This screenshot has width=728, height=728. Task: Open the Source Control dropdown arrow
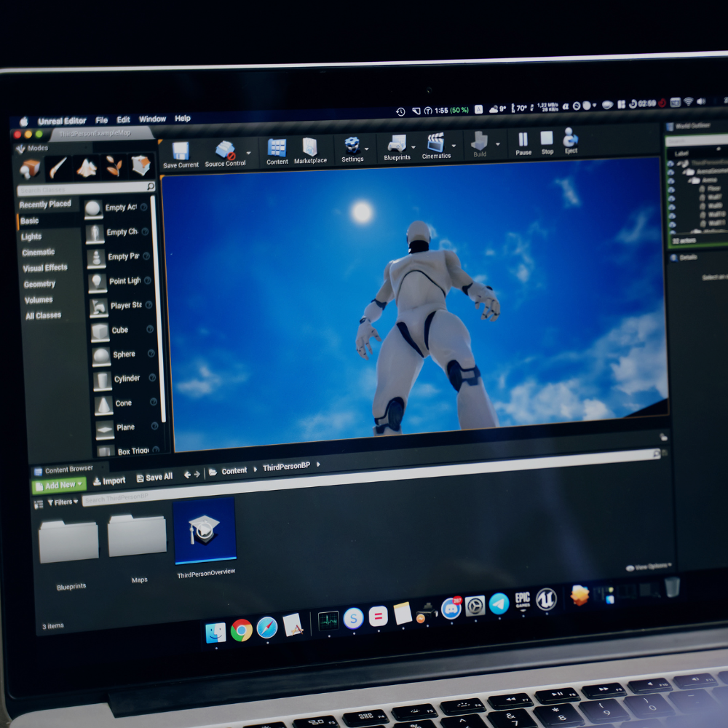point(248,153)
